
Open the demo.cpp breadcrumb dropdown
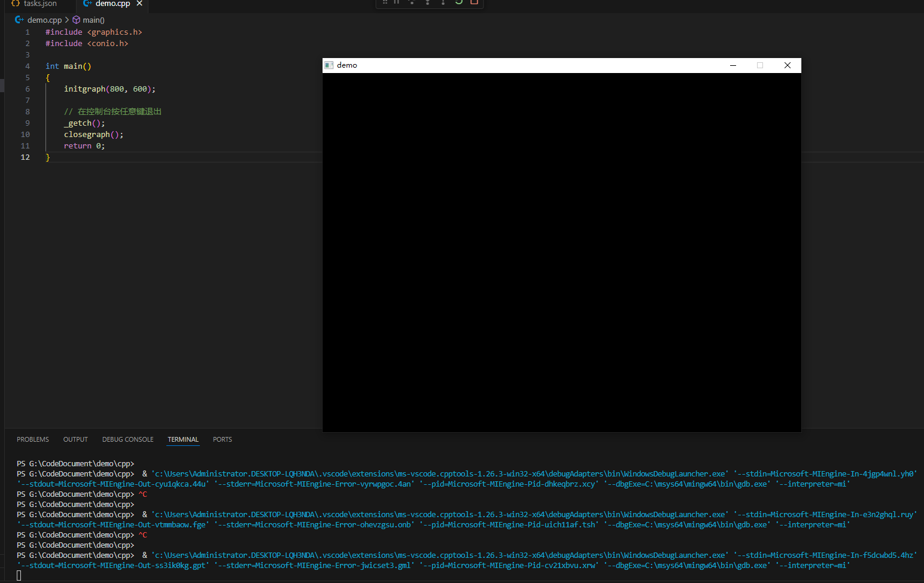coord(44,19)
